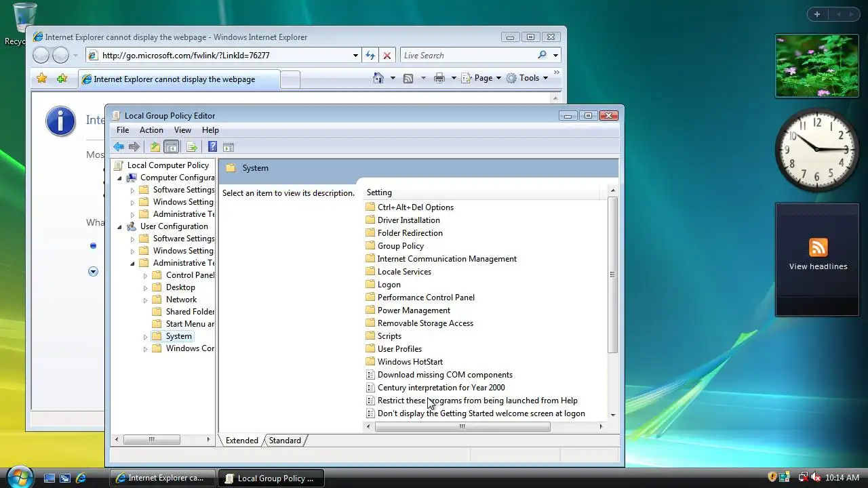Collapse Computer Configuration tree node
The width and height of the screenshot is (868, 488).
coord(119,178)
